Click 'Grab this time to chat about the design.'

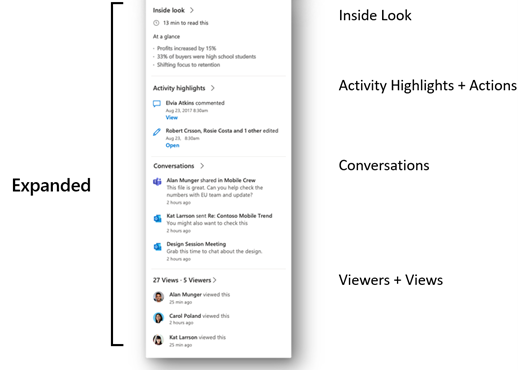pyautogui.click(x=214, y=251)
